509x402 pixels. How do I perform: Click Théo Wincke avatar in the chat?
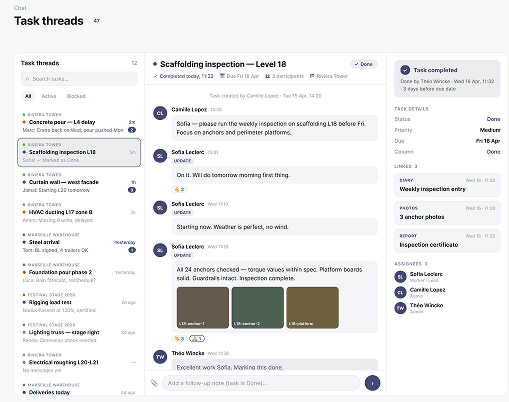(x=160, y=357)
